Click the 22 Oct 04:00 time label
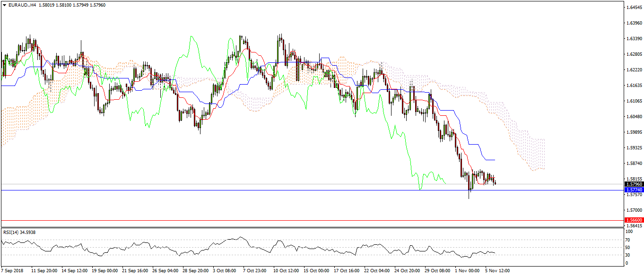Viewport: 644px width, 276px height. pyautogui.click(x=377, y=271)
